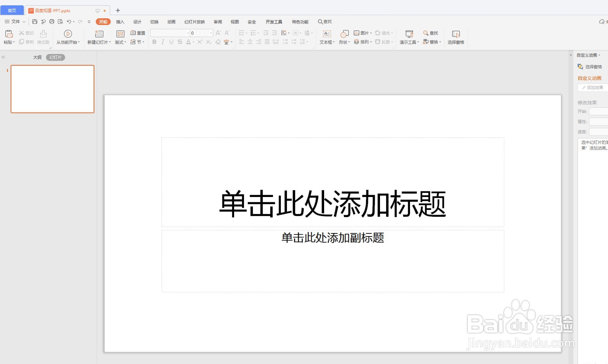This screenshot has height=364, width=608.
Task: Open a new document tab with plus
Action: pyautogui.click(x=118, y=11)
